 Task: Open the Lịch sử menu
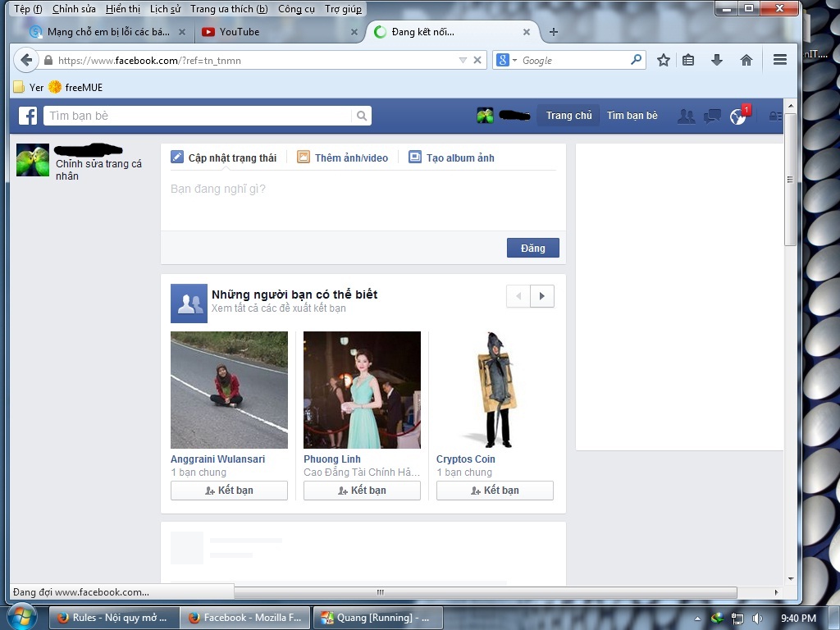click(x=165, y=9)
